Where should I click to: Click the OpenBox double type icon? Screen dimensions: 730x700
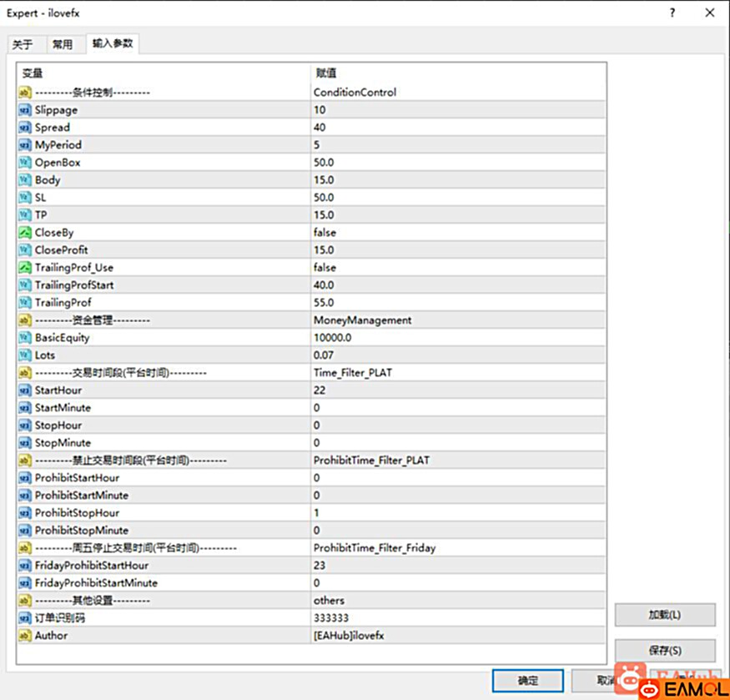pyautogui.click(x=25, y=163)
